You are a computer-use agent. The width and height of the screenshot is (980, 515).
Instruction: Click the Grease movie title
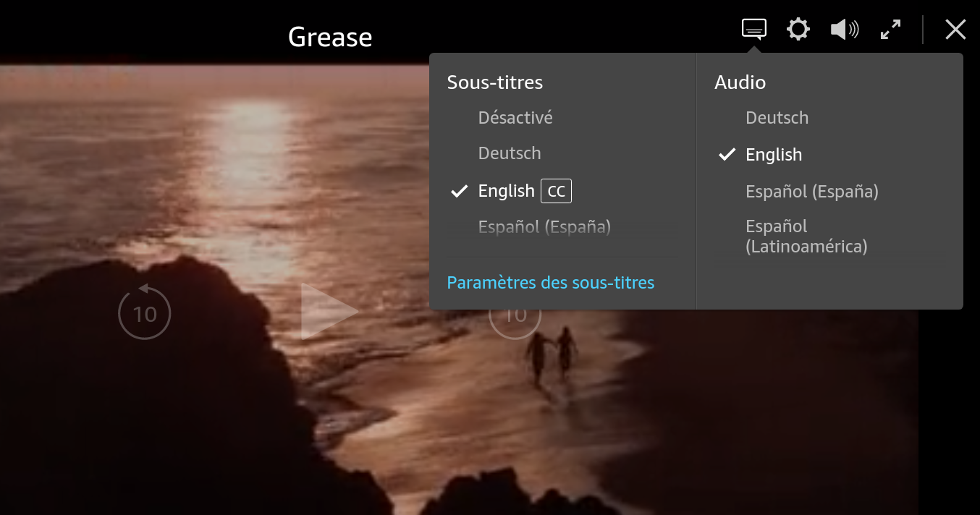pos(330,37)
